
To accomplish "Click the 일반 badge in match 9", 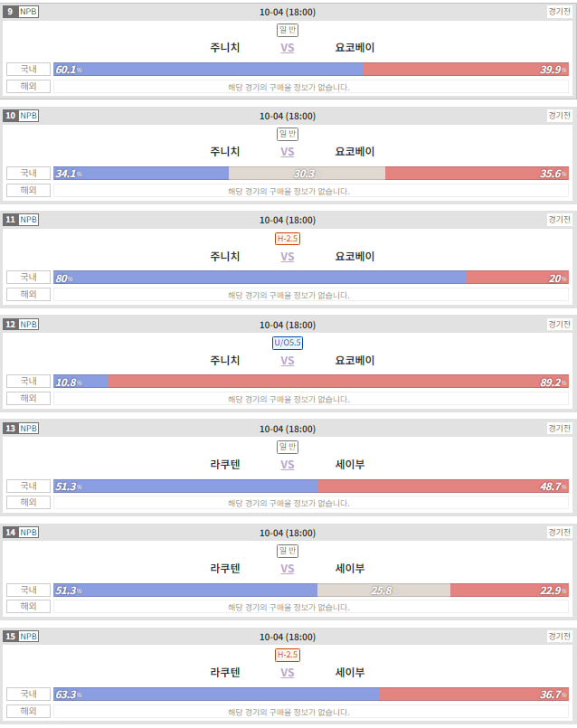I will pyautogui.click(x=288, y=30).
